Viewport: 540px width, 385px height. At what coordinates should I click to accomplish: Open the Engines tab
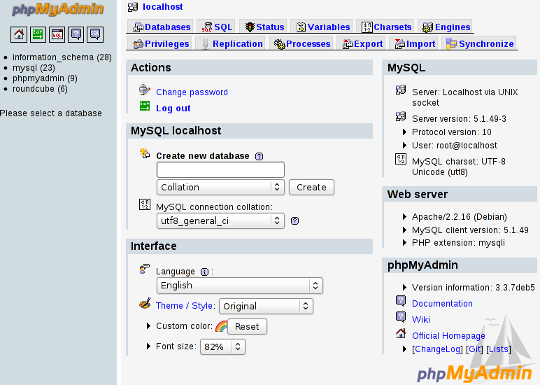click(x=446, y=27)
